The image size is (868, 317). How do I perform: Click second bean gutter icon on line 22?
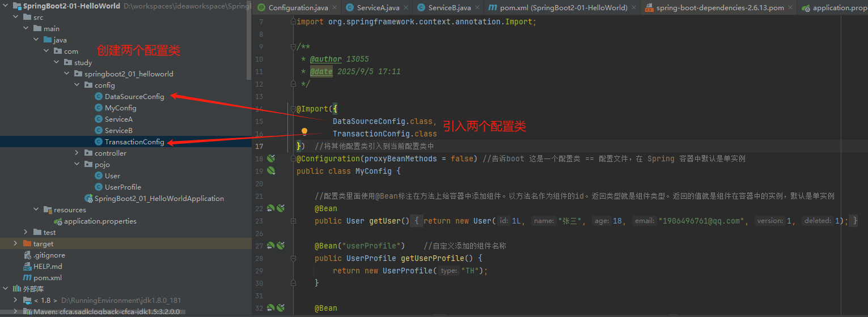[x=280, y=208]
